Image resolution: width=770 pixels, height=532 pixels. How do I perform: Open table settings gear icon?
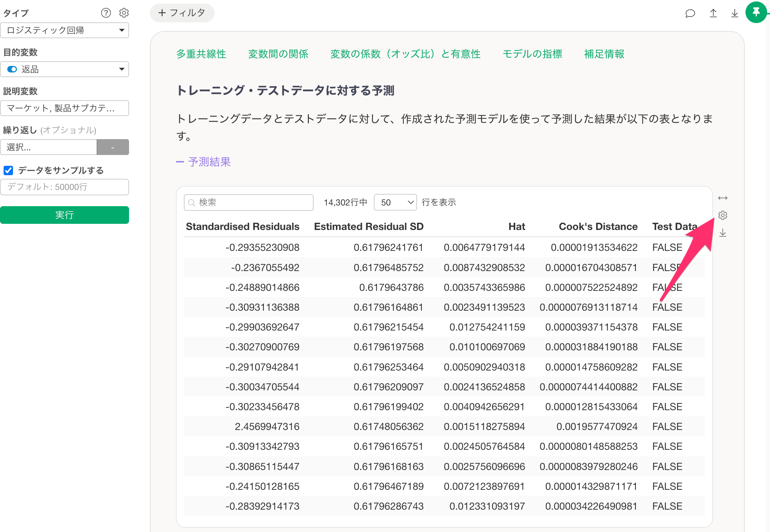coord(723,215)
